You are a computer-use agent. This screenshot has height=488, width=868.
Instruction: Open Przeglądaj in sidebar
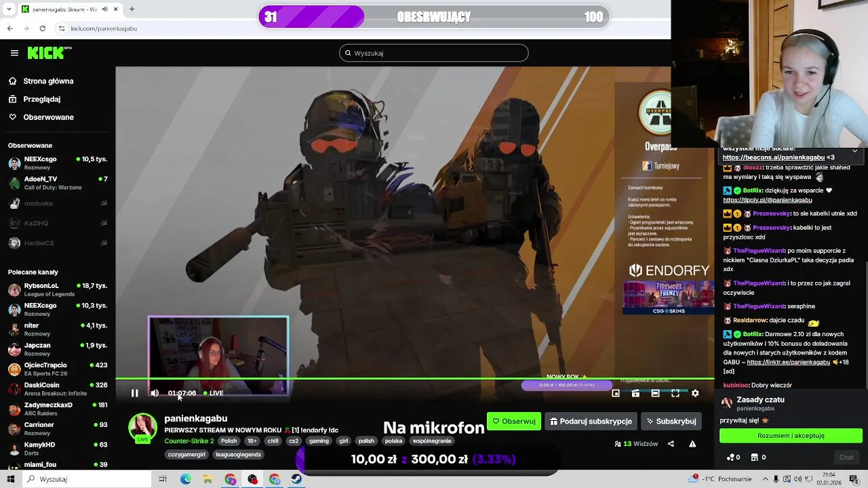click(x=35, y=99)
